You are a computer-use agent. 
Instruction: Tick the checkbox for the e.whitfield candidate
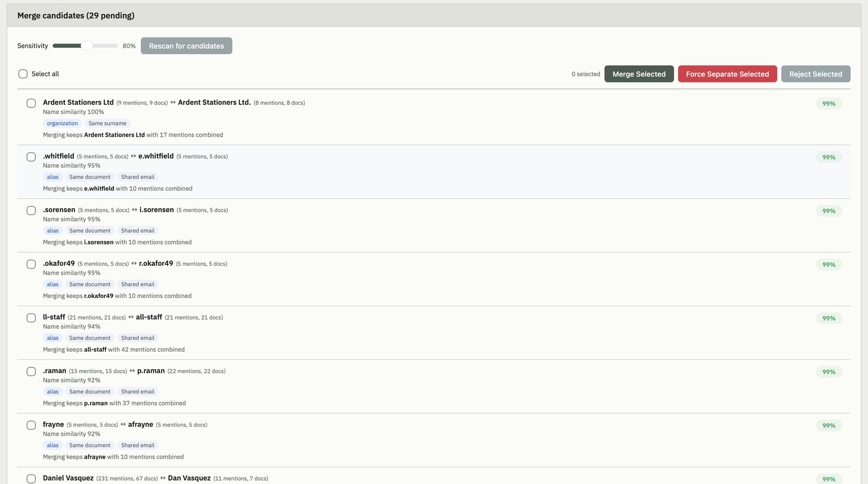[x=31, y=157]
